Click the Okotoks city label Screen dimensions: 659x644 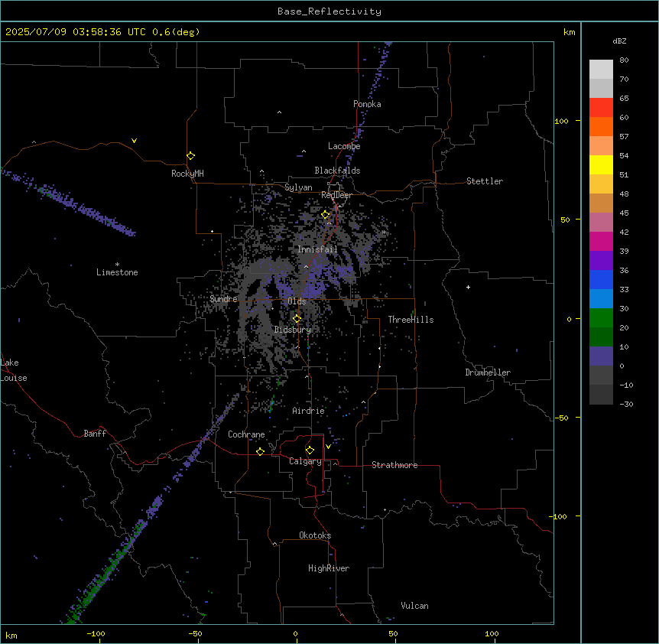point(315,535)
